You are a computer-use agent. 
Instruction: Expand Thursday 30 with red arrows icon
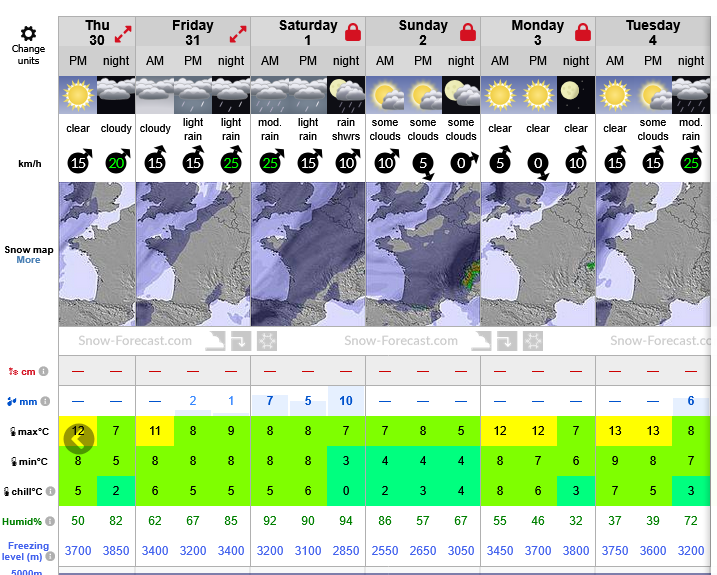pyautogui.click(x=123, y=34)
